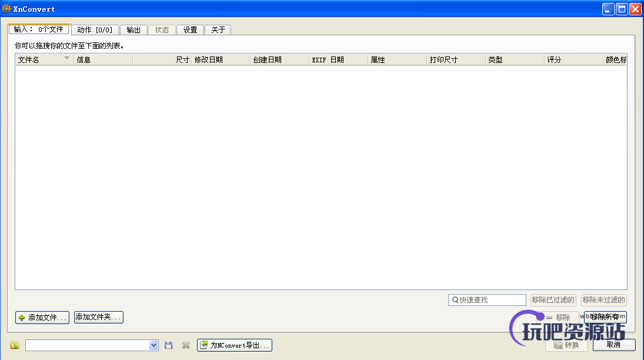
Task: Maximize the XnConvert window
Action: pos(622,9)
